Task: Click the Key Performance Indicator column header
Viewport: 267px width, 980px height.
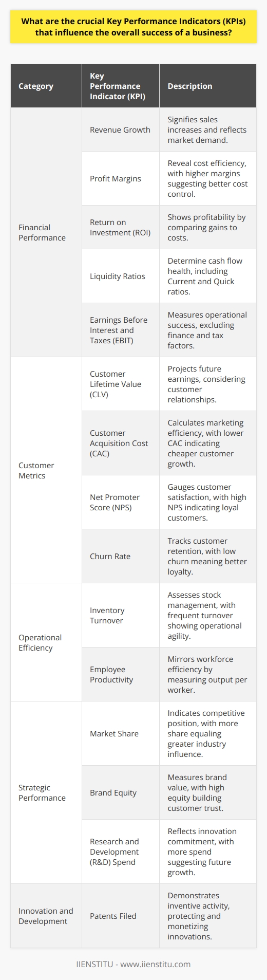Action: [121, 86]
